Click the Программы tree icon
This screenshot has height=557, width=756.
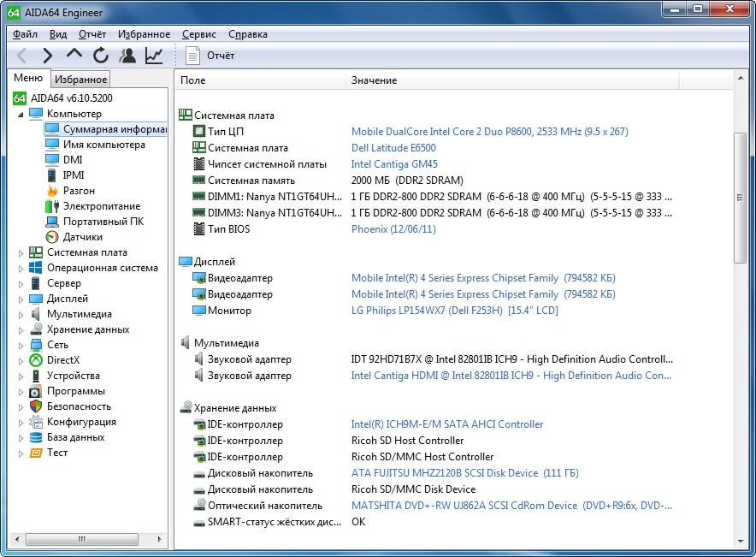click(36, 391)
